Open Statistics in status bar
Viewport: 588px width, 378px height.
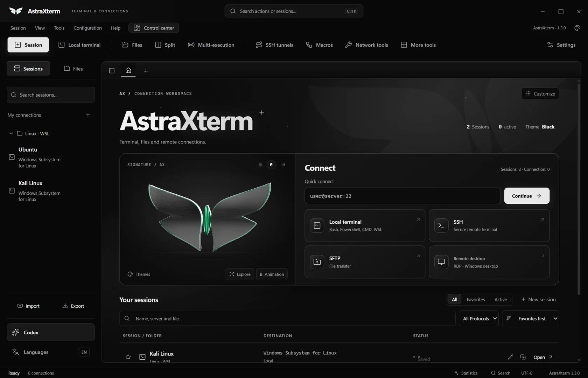[x=466, y=373]
